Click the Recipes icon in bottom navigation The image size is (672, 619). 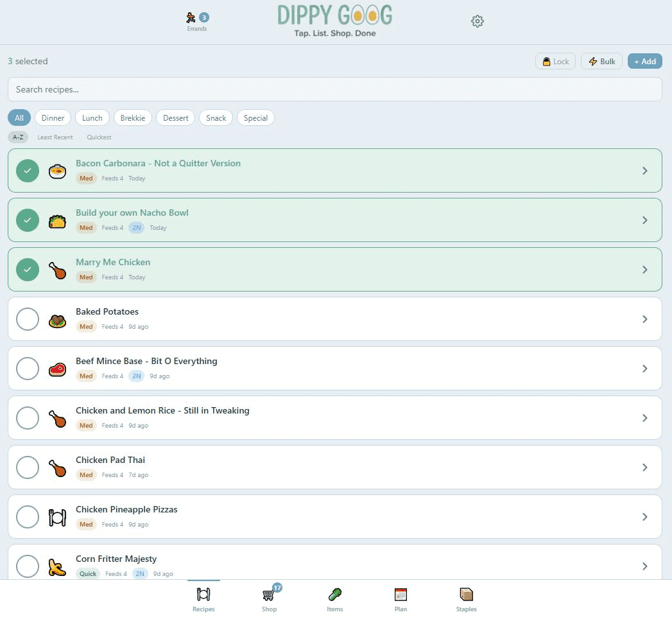(x=203, y=594)
